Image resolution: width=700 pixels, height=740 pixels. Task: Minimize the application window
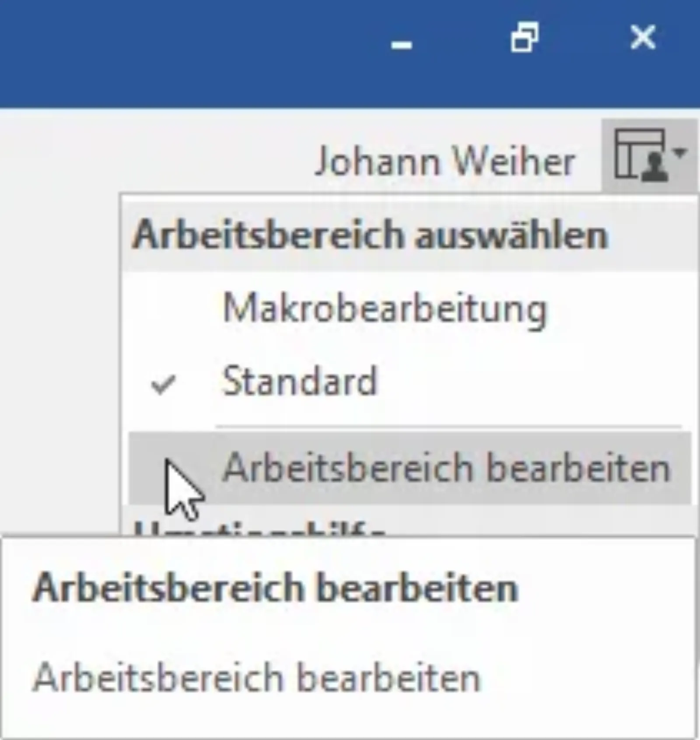click(x=402, y=45)
